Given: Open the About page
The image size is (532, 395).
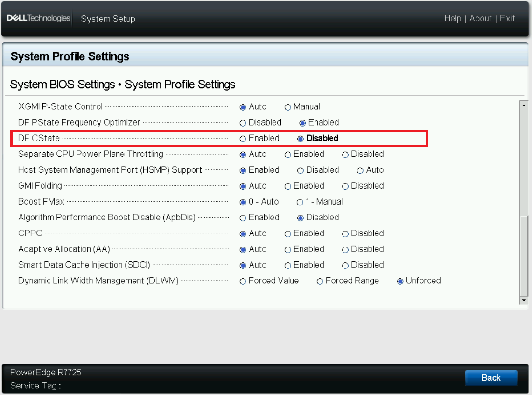Looking at the screenshot, I should click(480, 18).
